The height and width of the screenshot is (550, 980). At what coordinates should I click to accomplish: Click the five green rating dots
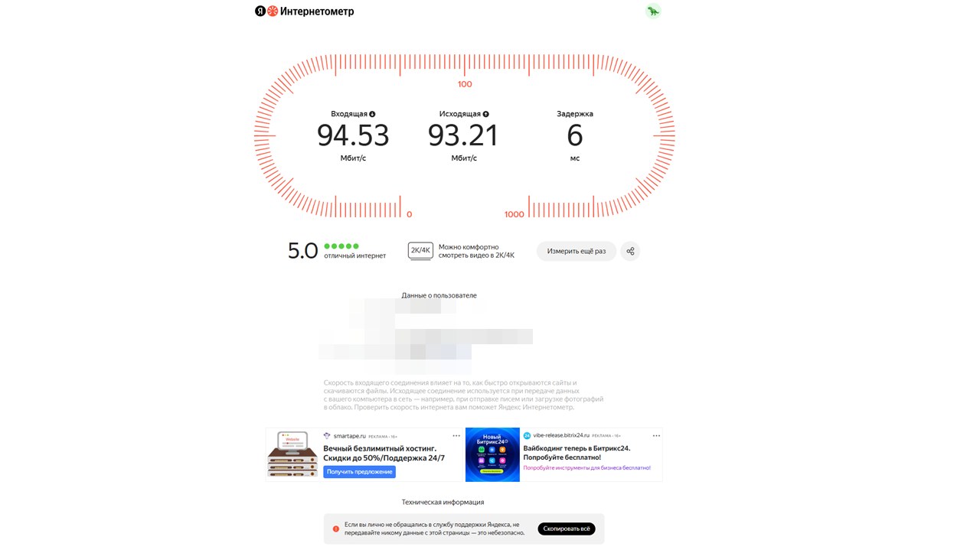(x=341, y=246)
